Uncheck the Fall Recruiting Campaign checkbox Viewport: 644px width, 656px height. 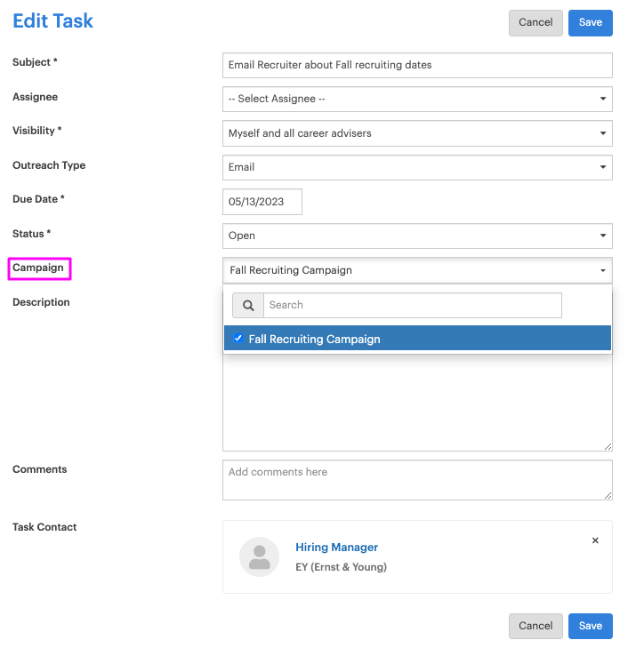point(237,338)
